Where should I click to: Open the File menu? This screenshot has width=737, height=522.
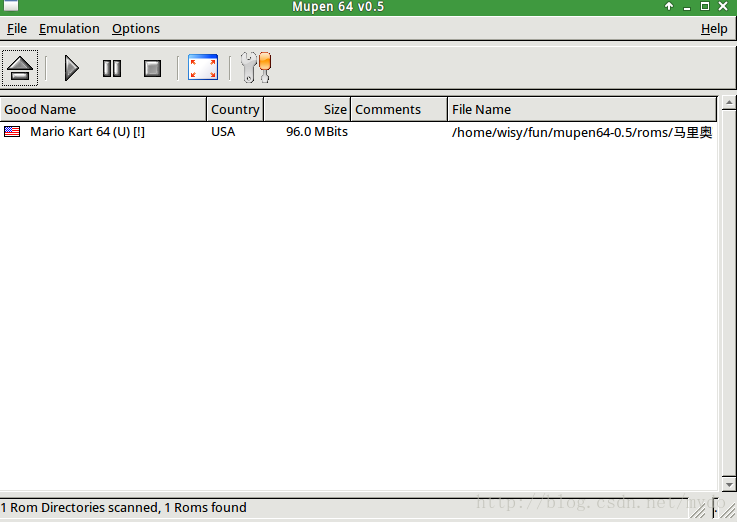click(17, 29)
